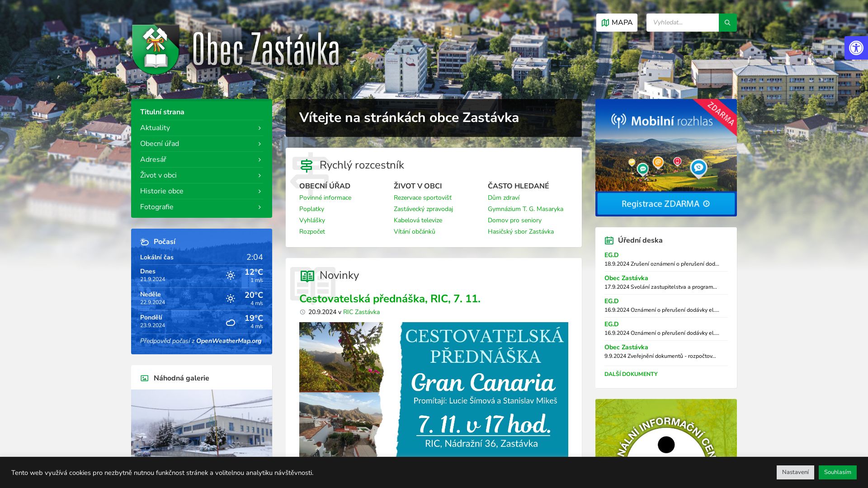Click the weather cloud icon beside Počasí
This screenshot has height=488, width=868.
point(145,242)
